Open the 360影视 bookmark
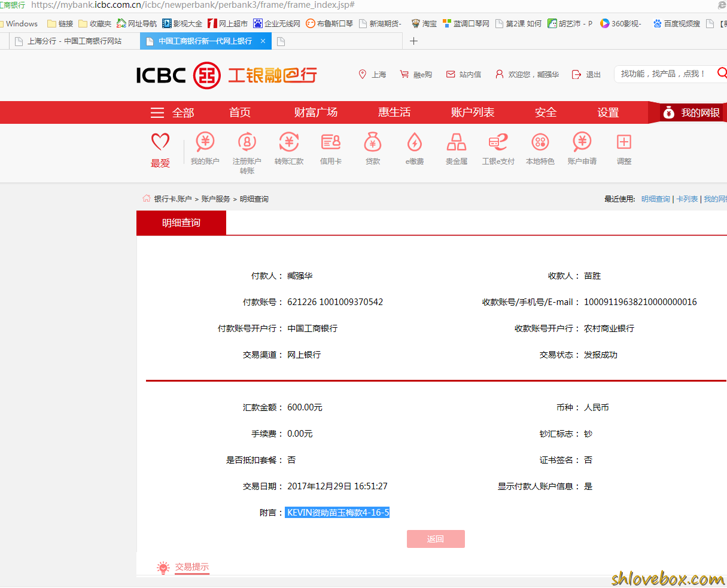Screen dimensions: 727x588 coord(620,23)
